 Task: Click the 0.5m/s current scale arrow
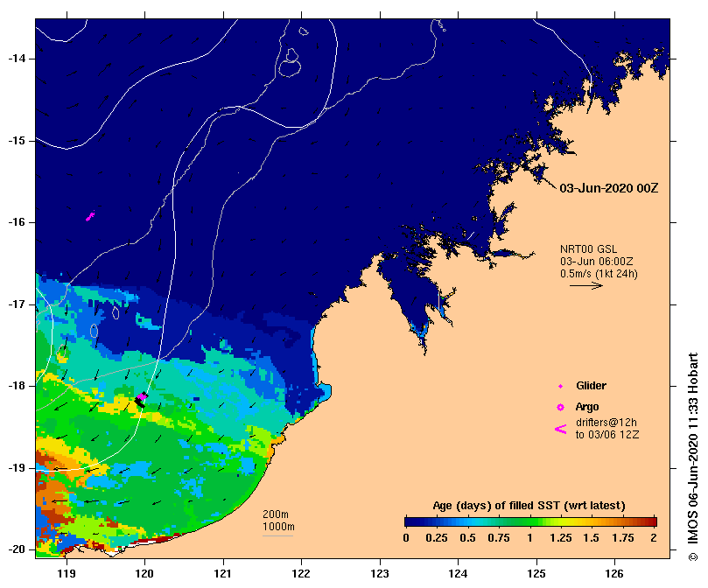click(x=586, y=285)
